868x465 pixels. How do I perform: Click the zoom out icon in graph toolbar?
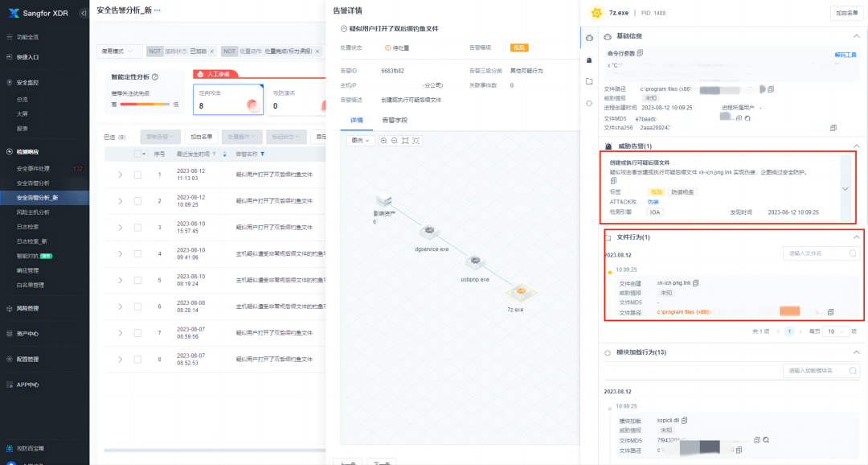point(394,141)
